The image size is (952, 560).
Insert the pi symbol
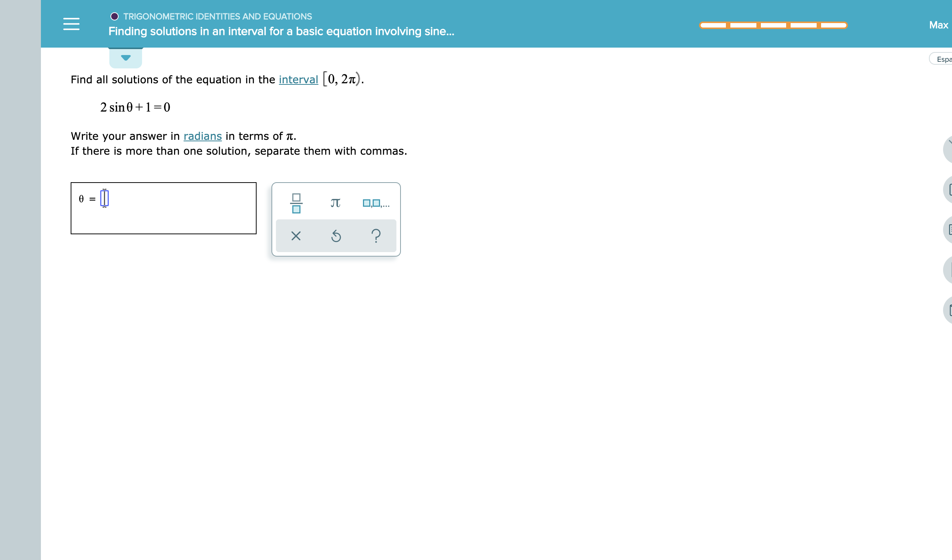tap(335, 203)
